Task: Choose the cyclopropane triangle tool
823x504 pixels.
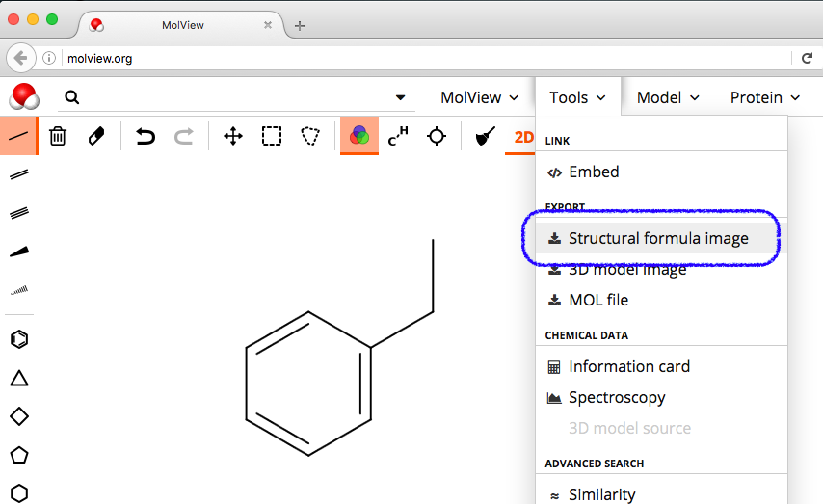Action: (x=18, y=378)
